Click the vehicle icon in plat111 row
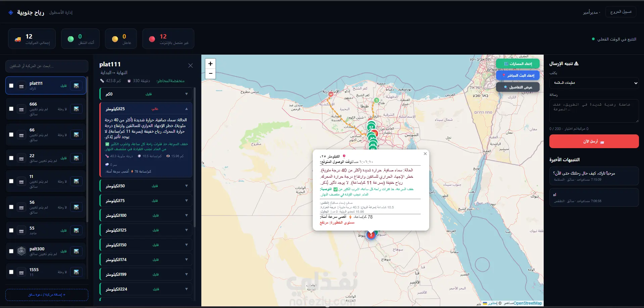644x308 pixels. tap(21, 86)
